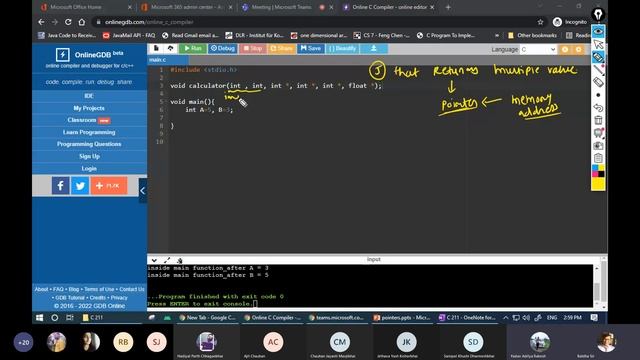The image size is (640, 360).
Task: Select the main.c file tab
Action: [x=158, y=60]
